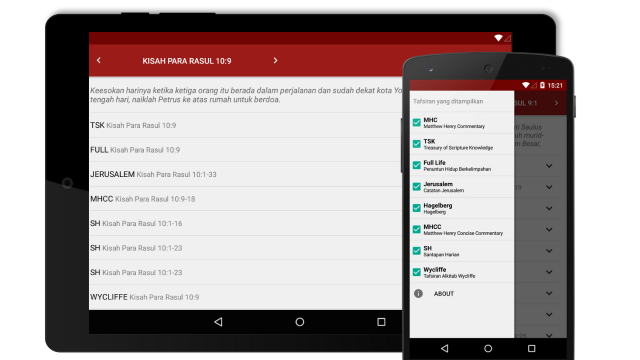This screenshot has height=360, width=640.
Task: Toggle the TSK Treasury of Scripture Knowledge checkbox
Action: (417, 144)
